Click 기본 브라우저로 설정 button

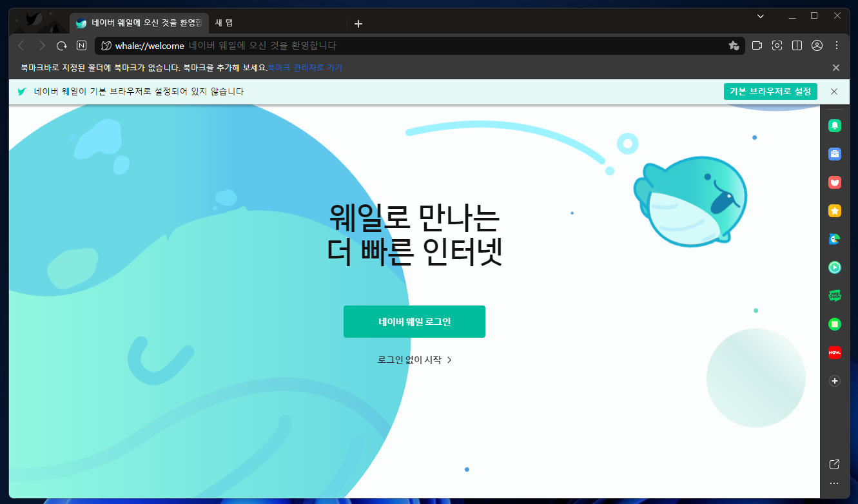click(770, 92)
